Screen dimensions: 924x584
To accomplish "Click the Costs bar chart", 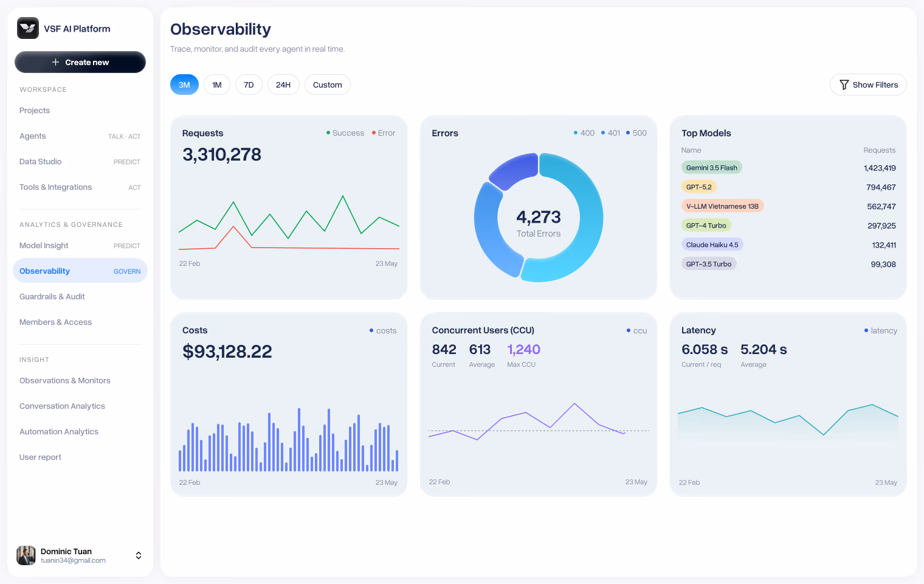I will pyautogui.click(x=289, y=440).
